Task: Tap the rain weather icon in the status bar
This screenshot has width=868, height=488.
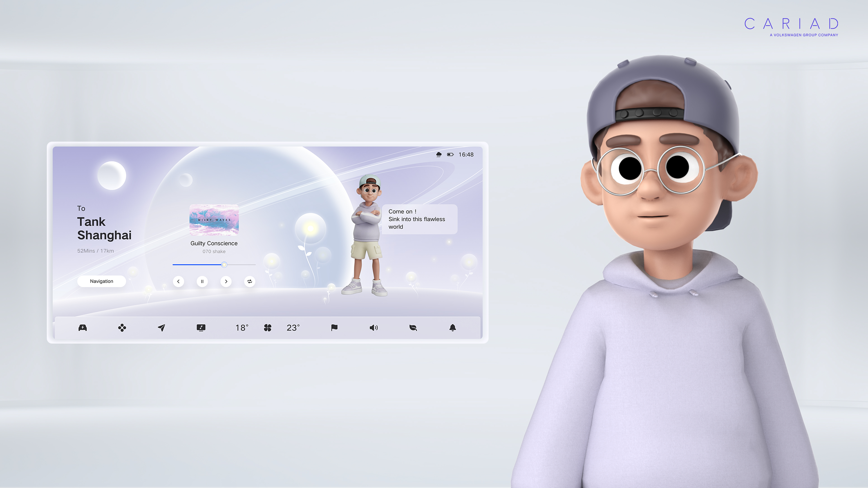Action: pos(439,155)
